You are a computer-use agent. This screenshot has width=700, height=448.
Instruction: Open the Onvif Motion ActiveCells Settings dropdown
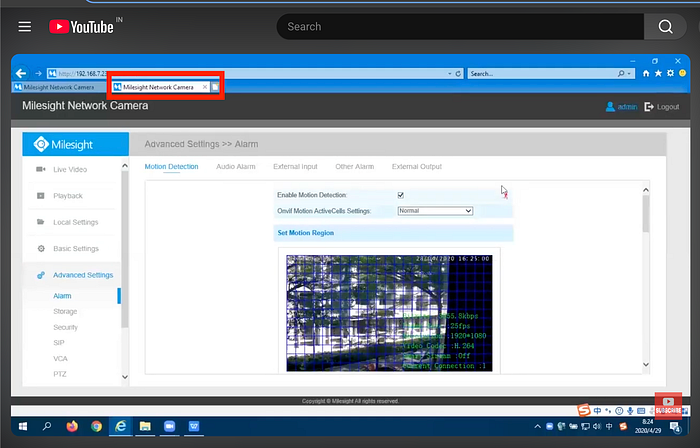[435, 211]
